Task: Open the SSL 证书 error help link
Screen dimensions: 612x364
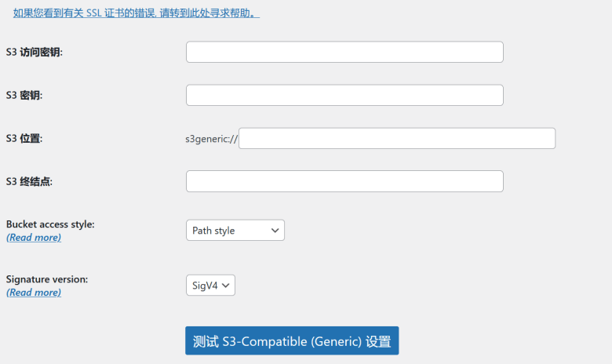Action: [137, 13]
